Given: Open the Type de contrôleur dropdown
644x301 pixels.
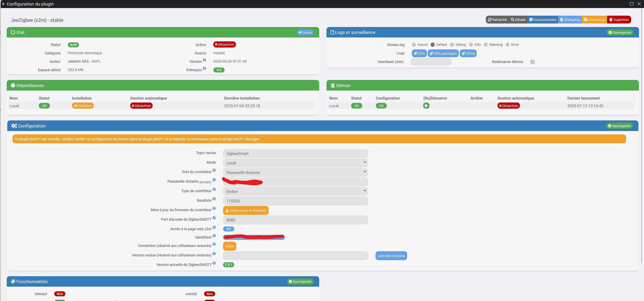Looking at the screenshot, I should 295,191.
